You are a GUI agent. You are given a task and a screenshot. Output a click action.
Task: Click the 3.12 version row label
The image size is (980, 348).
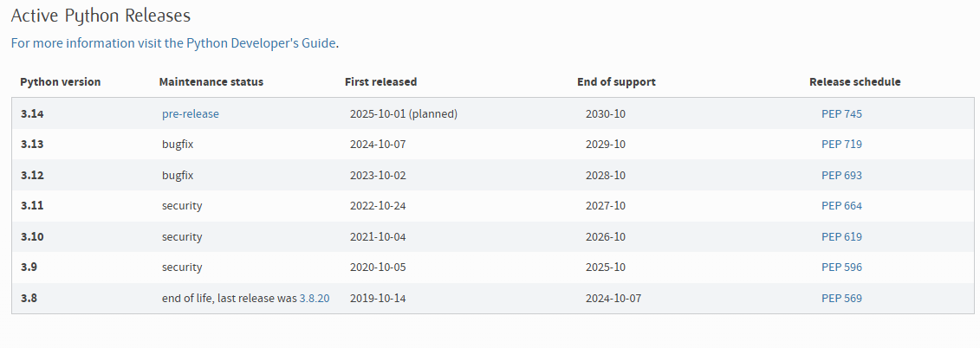point(32,175)
